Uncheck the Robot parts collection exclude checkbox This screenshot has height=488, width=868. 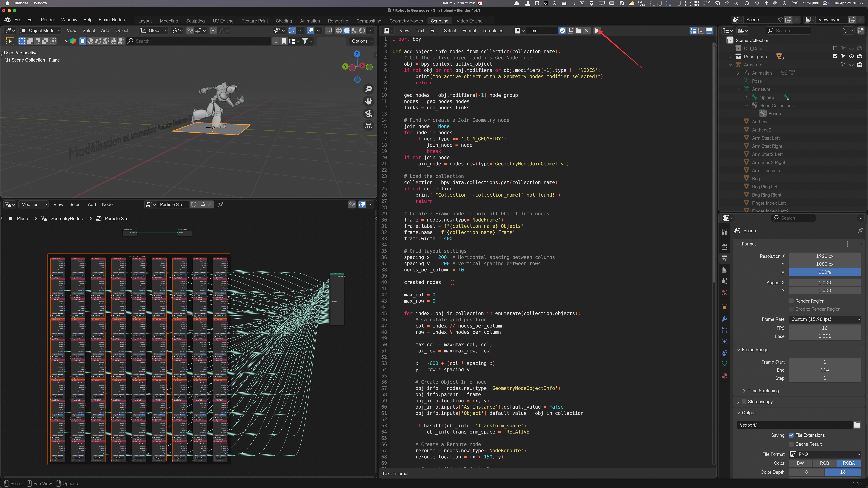835,57
